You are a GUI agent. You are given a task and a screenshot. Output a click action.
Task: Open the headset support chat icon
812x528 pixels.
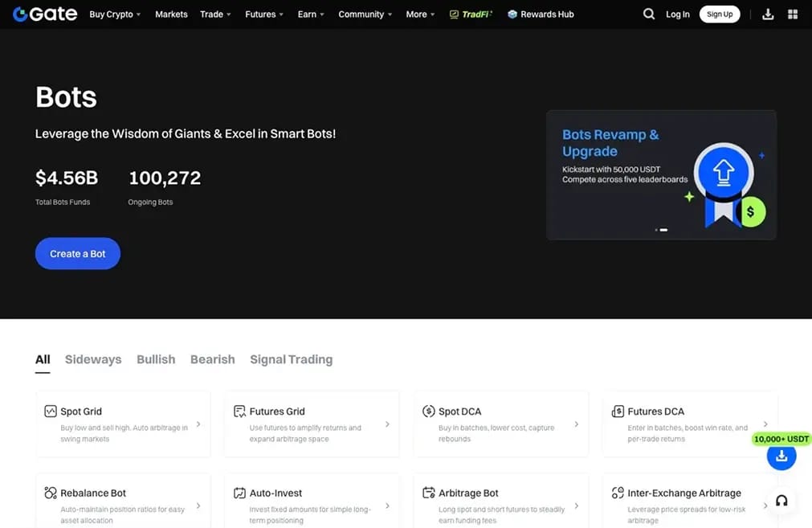(781, 501)
